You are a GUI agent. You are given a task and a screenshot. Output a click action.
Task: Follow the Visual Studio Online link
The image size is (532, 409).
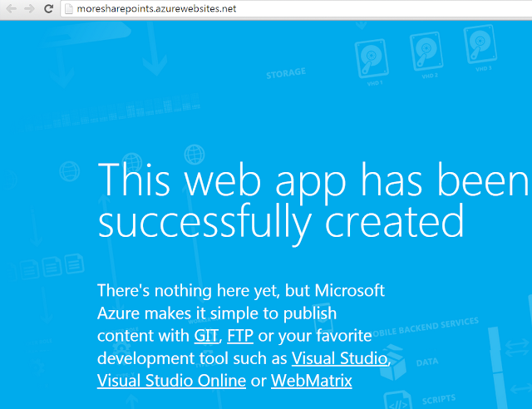coord(171,381)
